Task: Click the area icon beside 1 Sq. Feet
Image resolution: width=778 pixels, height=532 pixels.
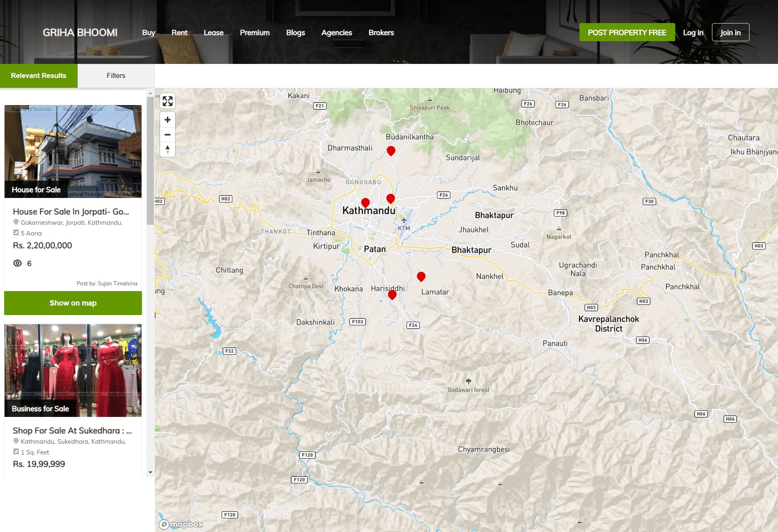Action: 16,452
